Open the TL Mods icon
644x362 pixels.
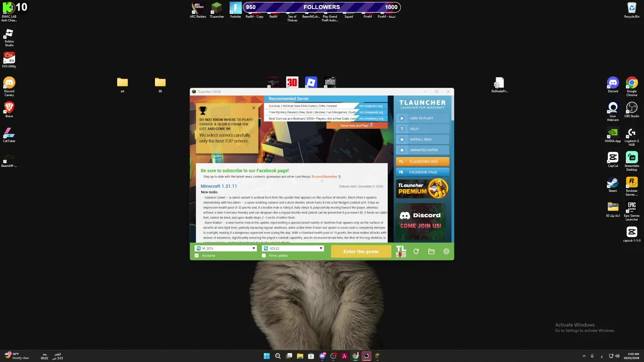point(401,251)
